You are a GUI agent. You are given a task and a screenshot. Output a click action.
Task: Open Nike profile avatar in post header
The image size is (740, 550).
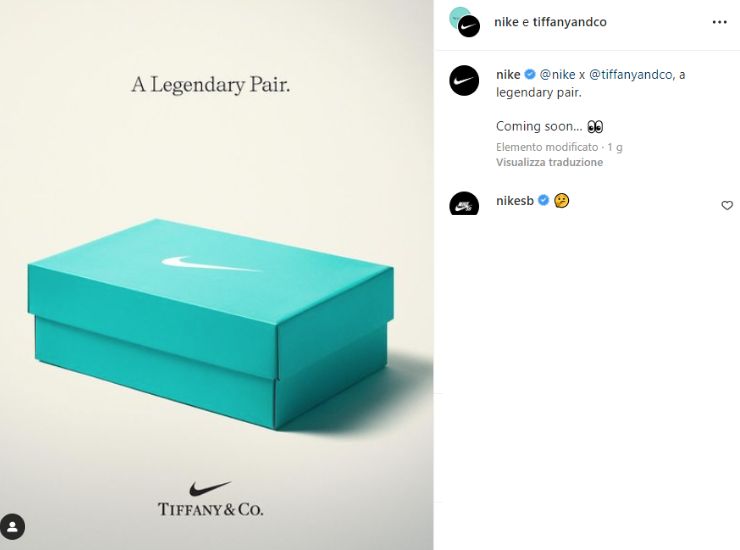click(x=469, y=26)
